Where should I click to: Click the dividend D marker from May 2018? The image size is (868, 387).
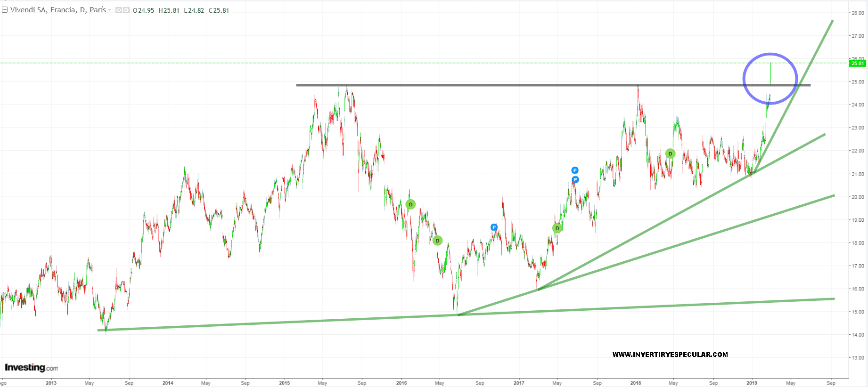click(670, 153)
